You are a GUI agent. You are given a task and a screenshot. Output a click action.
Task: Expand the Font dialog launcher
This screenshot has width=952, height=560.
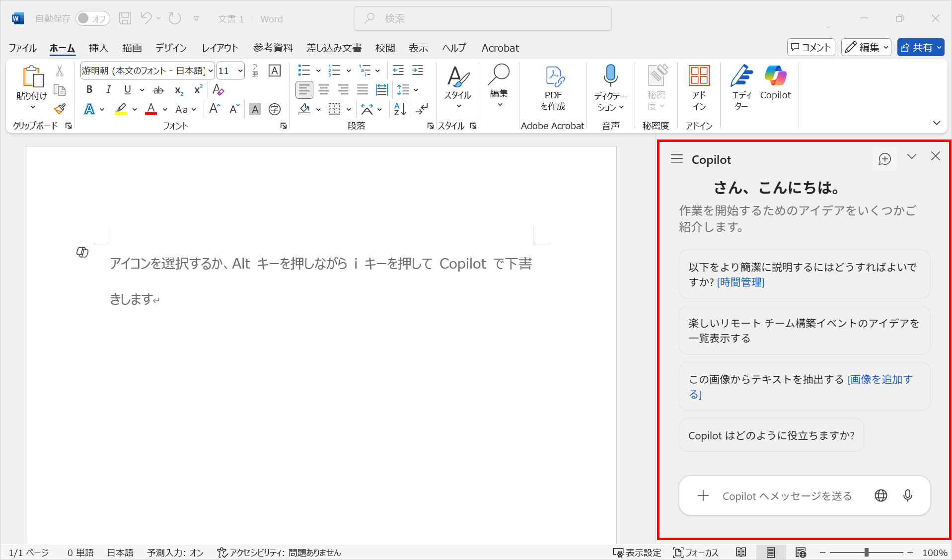284,126
